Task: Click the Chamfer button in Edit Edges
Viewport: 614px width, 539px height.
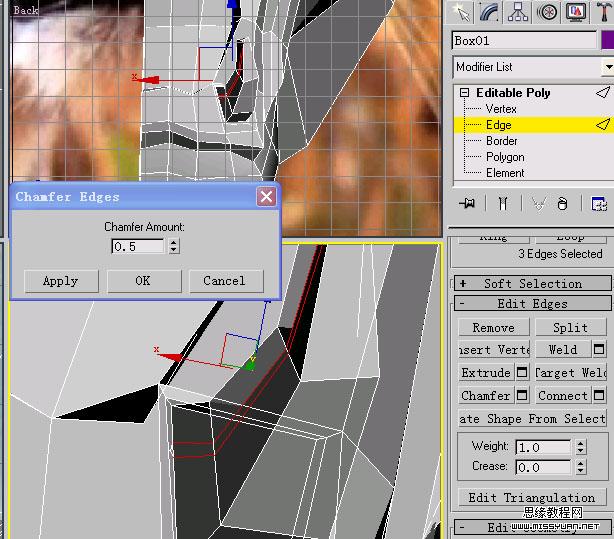Action: pyautogui.click(x=486, y=396)
